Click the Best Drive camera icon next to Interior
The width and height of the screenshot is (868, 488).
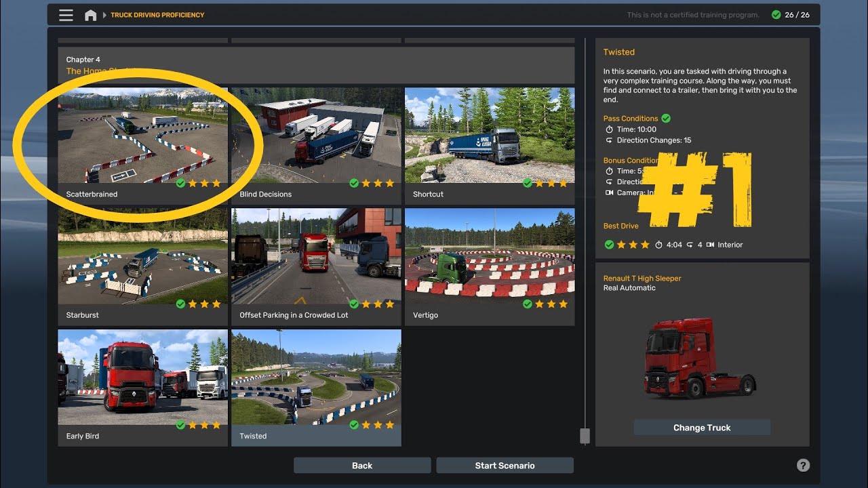[x=710, y=245]
